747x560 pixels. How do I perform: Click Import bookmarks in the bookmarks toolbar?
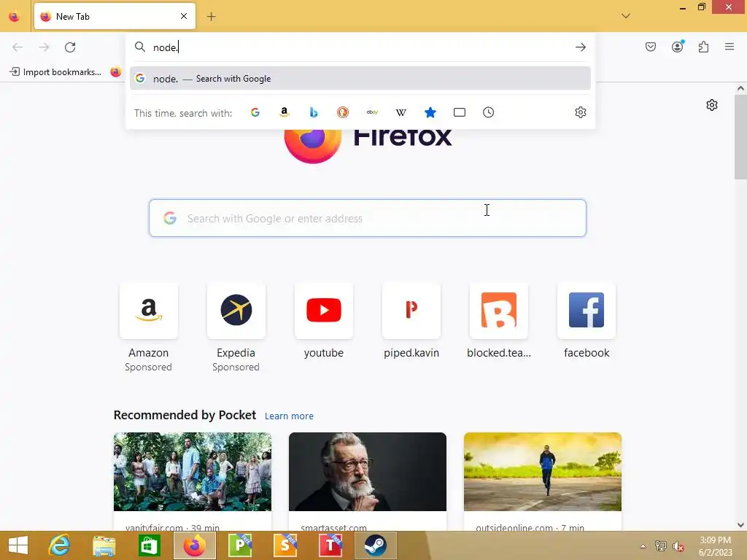coord(55,72)
